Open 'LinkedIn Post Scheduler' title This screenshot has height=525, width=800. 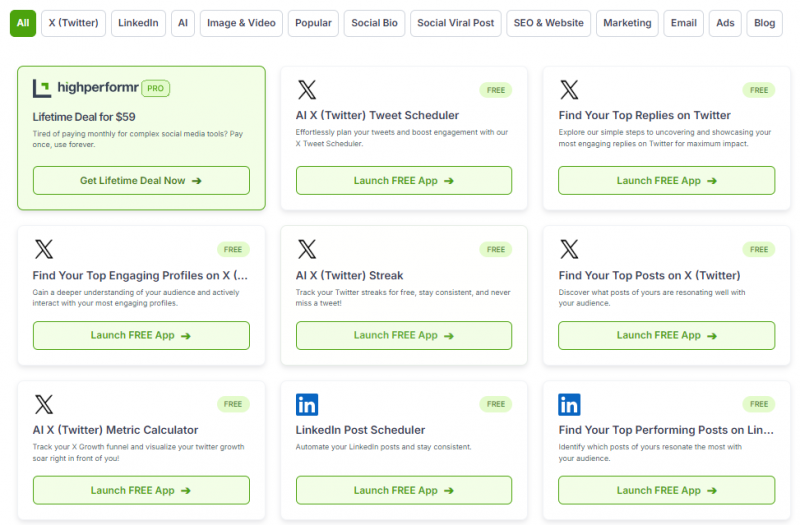point(360,430)
